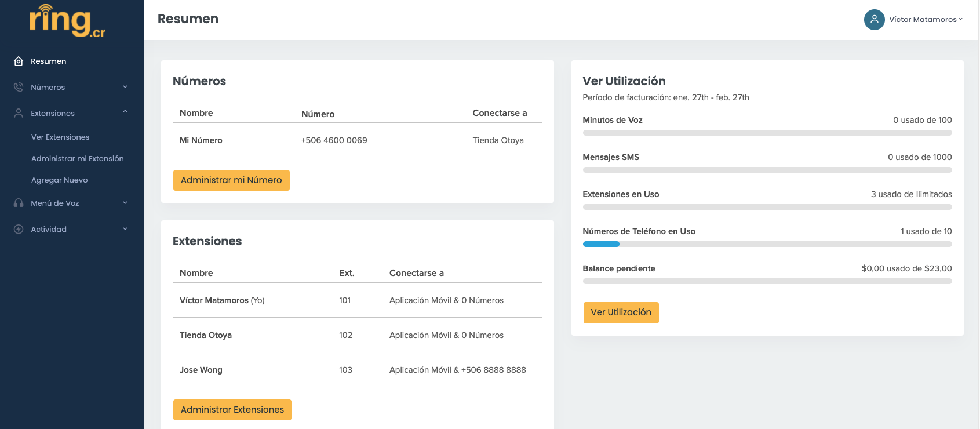Image resolution: width=980 pixels, height=429 pixels.
Task: Open Administrar mi Extensión submenu item
Action: pyautogui.click(x=78, y=158)
